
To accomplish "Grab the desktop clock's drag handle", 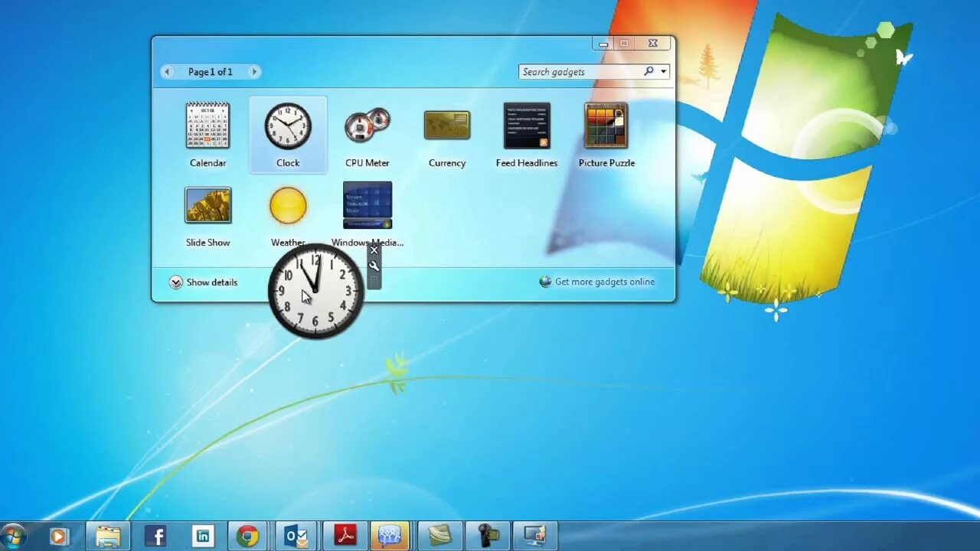I will [x=374, y=281].
